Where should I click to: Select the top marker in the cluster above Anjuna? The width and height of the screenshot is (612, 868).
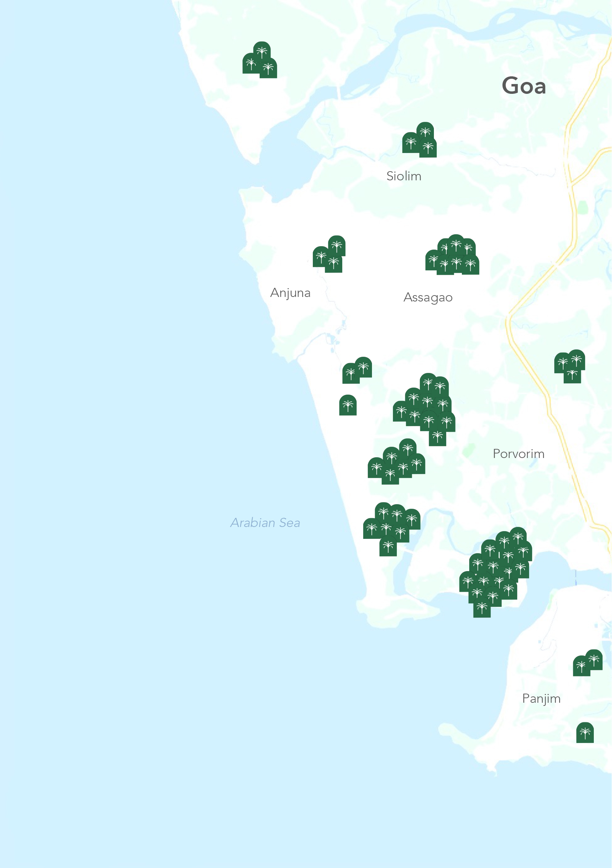coord(337,246)
